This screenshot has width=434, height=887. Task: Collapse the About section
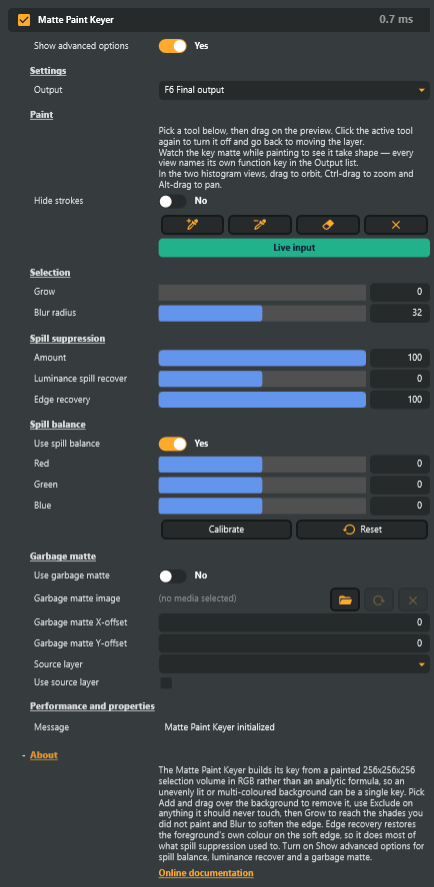pos(44,755)
